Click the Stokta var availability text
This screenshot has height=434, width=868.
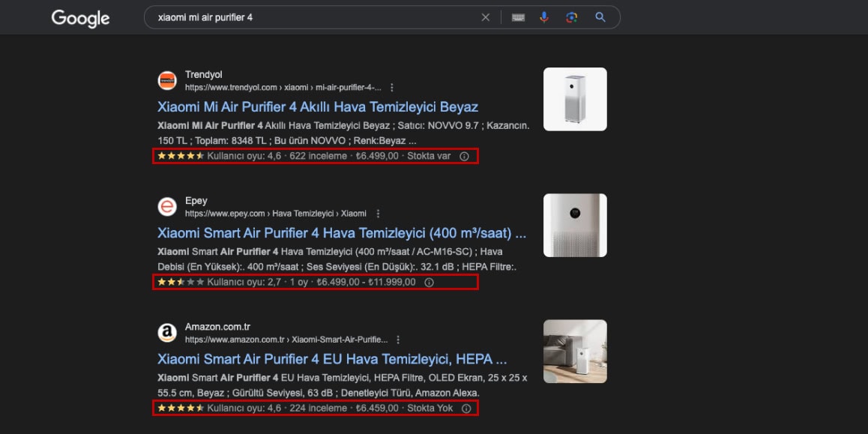429,156
